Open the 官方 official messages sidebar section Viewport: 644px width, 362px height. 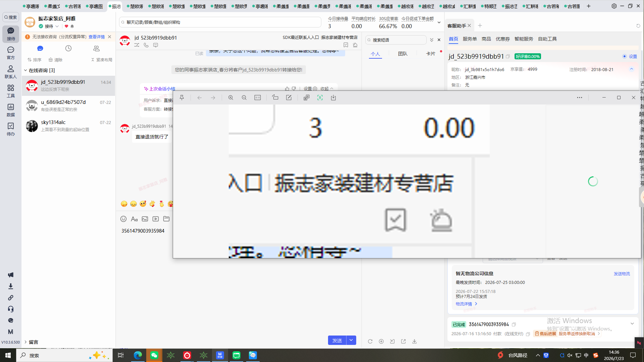coord(11,53)
